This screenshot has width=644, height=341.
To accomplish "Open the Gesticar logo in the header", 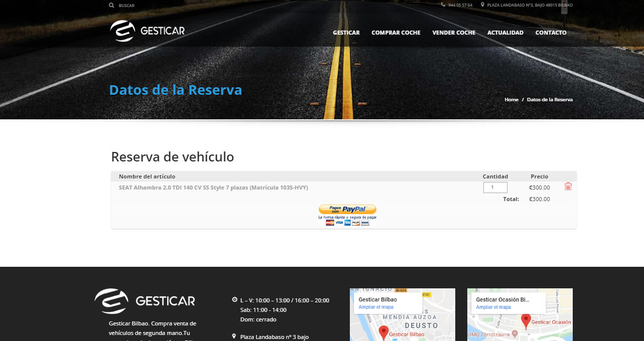I will (148, 31).
